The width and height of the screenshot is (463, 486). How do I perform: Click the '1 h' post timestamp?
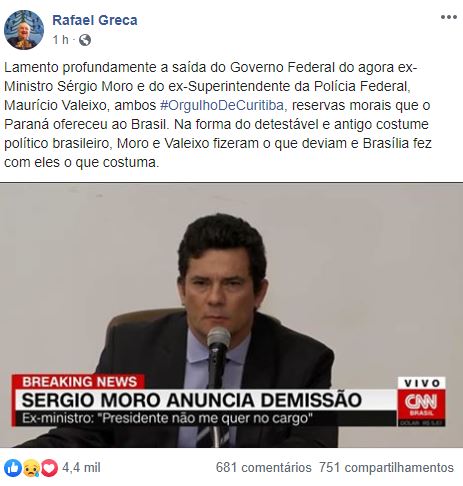click(x=60, y=40)
